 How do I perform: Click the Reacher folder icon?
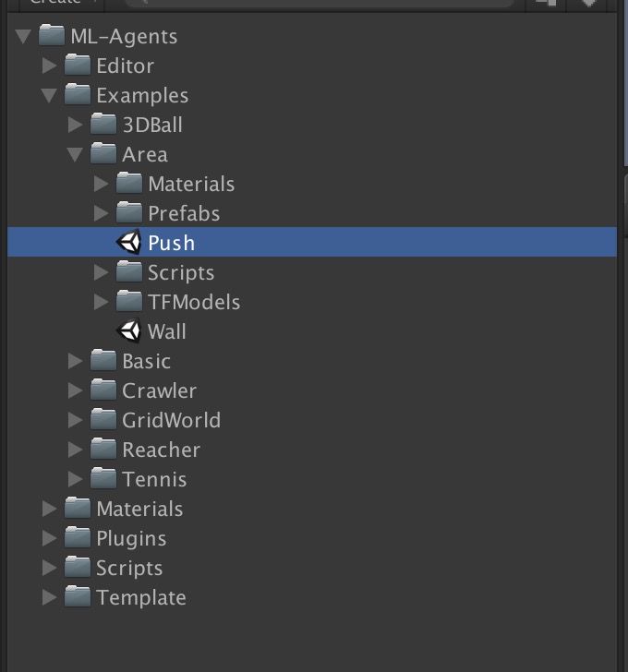tap(103, 450)
